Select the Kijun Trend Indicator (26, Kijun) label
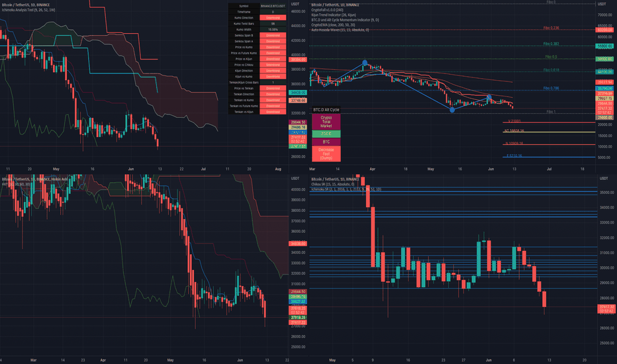Image resolution: width=617 pixels, height=364 pixels. 333,15
